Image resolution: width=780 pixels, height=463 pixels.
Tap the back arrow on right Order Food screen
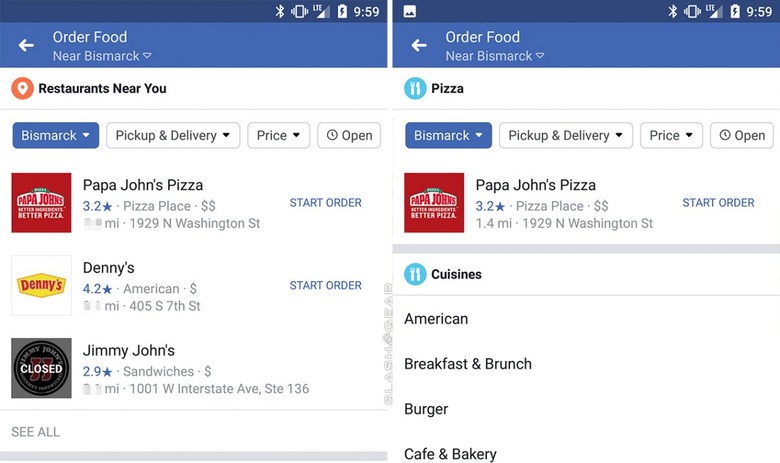coord(419,46)
